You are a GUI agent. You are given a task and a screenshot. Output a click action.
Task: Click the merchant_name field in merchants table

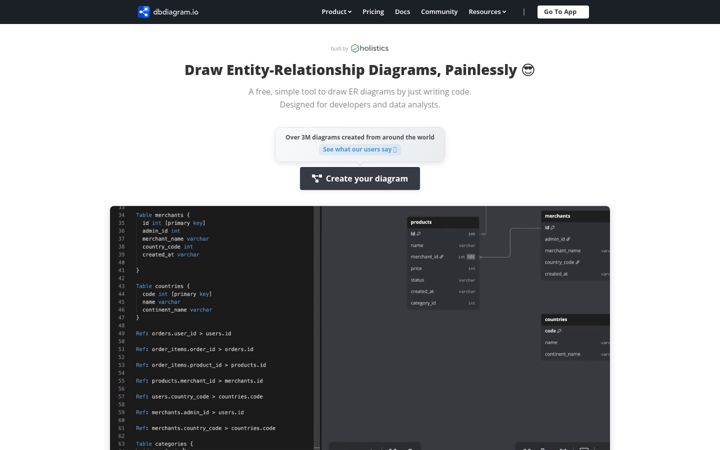tap(575, 251)
